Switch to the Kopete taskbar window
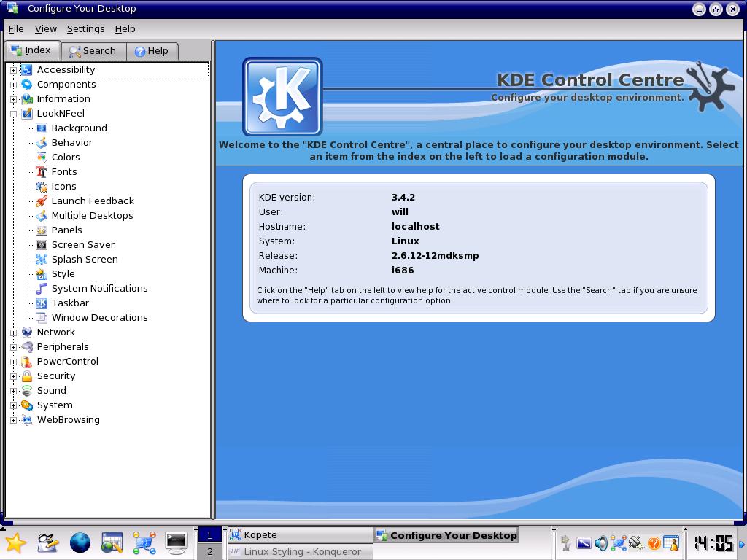 (300, 535)
